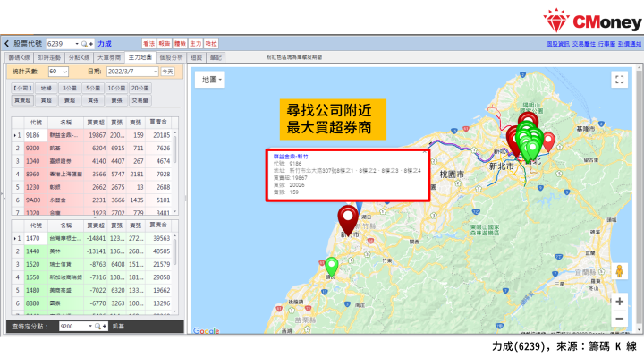Enable the 10公里 radius filter

[x=116, y=88]
